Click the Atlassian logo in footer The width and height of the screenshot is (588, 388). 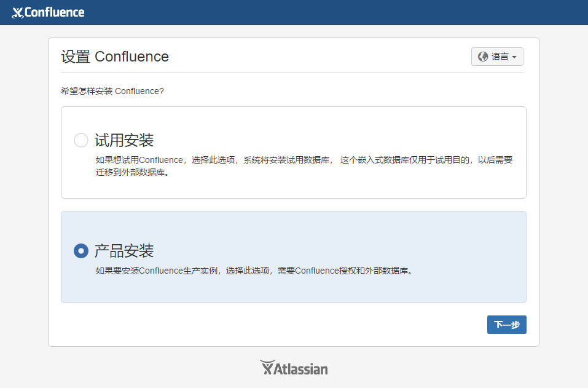294,368
